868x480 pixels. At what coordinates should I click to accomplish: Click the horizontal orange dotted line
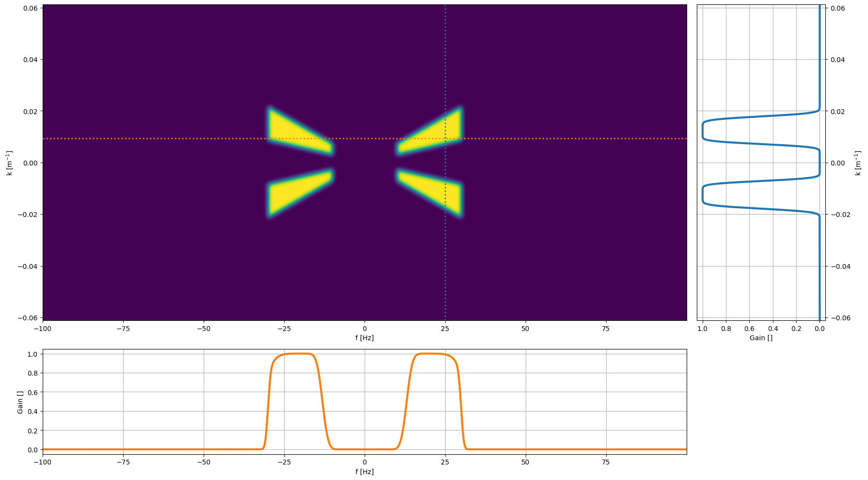click(365, 139)
